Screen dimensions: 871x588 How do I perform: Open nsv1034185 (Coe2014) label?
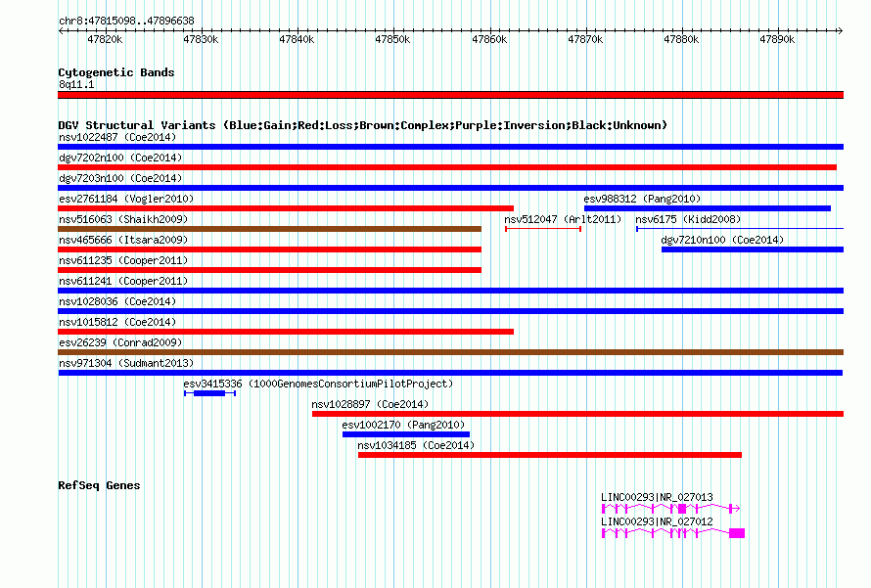(x=416, y=445)
